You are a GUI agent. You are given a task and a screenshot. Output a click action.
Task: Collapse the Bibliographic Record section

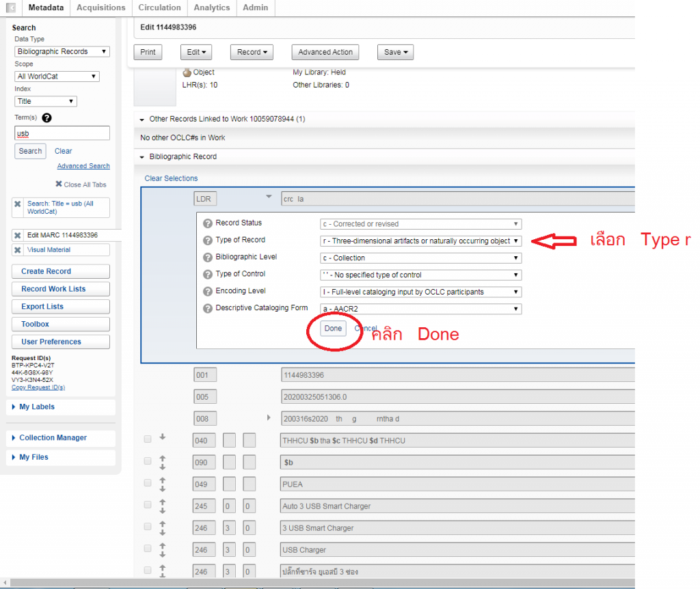[142, 157]
